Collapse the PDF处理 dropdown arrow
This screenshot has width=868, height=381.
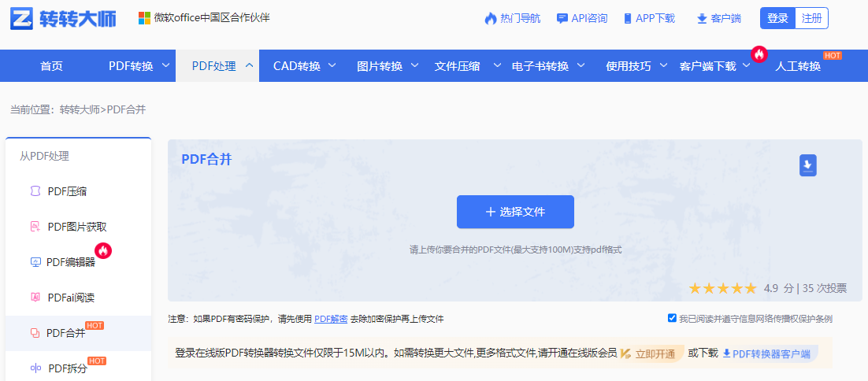tap(249, 65)
